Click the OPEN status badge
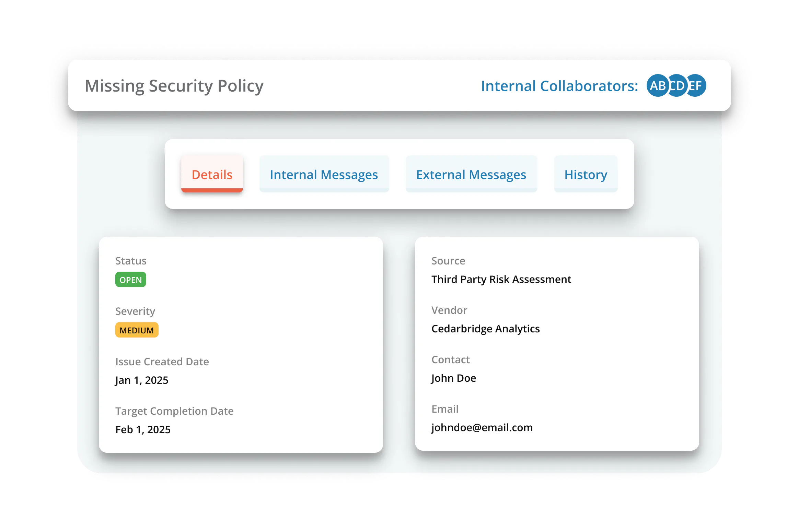 click(130, 280)
